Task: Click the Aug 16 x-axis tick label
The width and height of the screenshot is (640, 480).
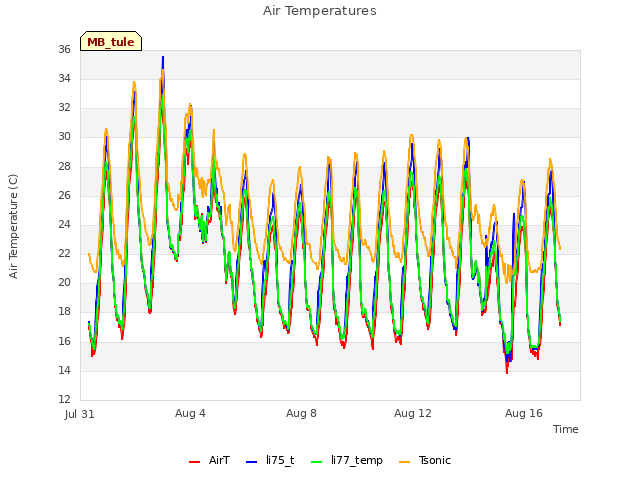Action: [524, 413]
